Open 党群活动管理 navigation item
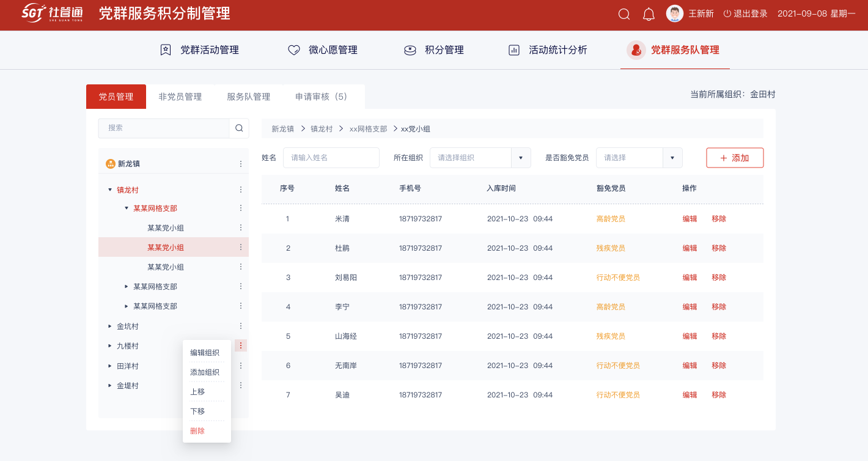Image resolution: width=868 pixels, height=461 pixels. (x=199, y=50)
